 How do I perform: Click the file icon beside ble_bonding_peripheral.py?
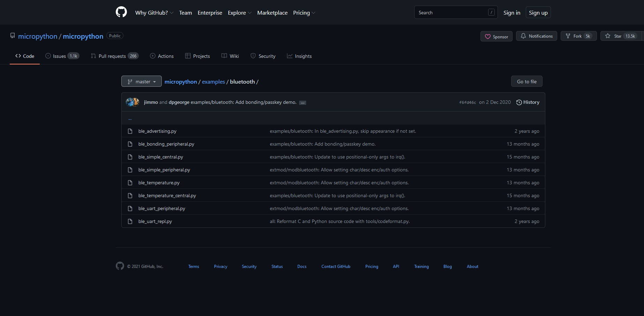point(130,144)
